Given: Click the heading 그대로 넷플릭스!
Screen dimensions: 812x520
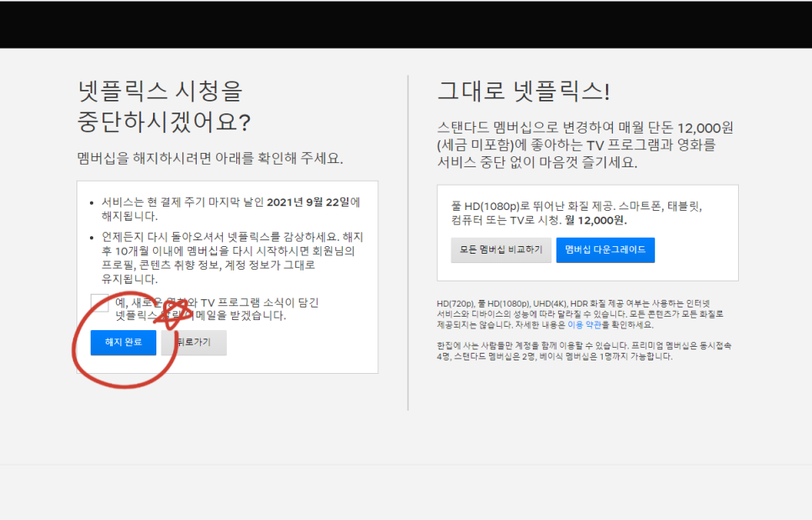Looking at the screenshot, I should (x=524, y=91).
